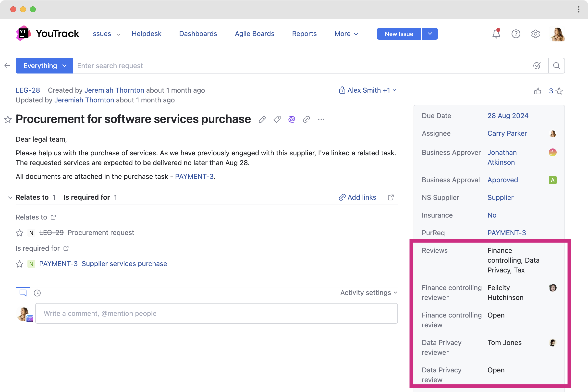The width and height of the screenshot is (588, 392).
Task: Click the thumbs-up vote icon
Action: click(x=538, y=91)
